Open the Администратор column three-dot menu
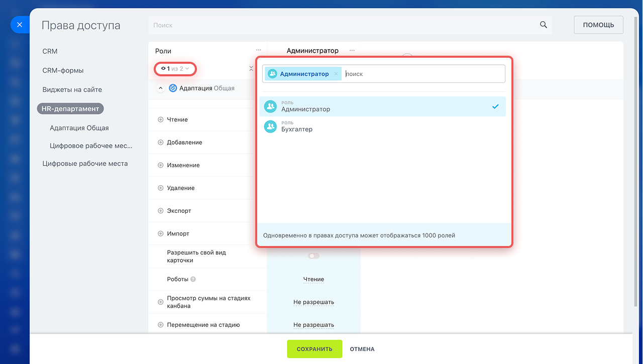This screenshot has width=643, height=364. (352, 50)
